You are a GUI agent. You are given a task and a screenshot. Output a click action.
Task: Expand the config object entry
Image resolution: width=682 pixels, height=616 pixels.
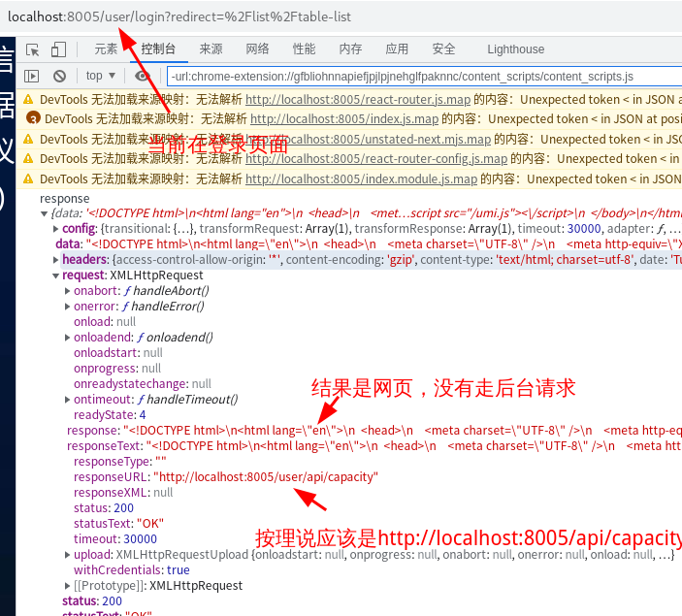tap(54, 228)
